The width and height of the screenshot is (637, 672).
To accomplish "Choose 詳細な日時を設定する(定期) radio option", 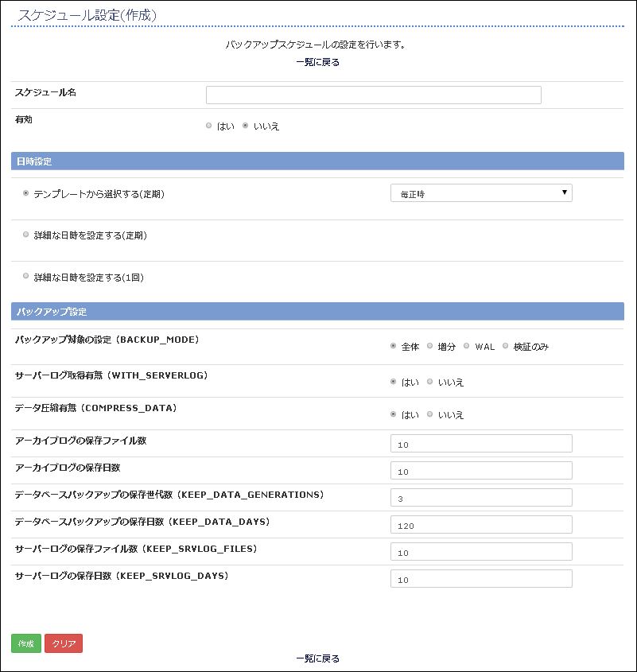I will pos(25,235).
